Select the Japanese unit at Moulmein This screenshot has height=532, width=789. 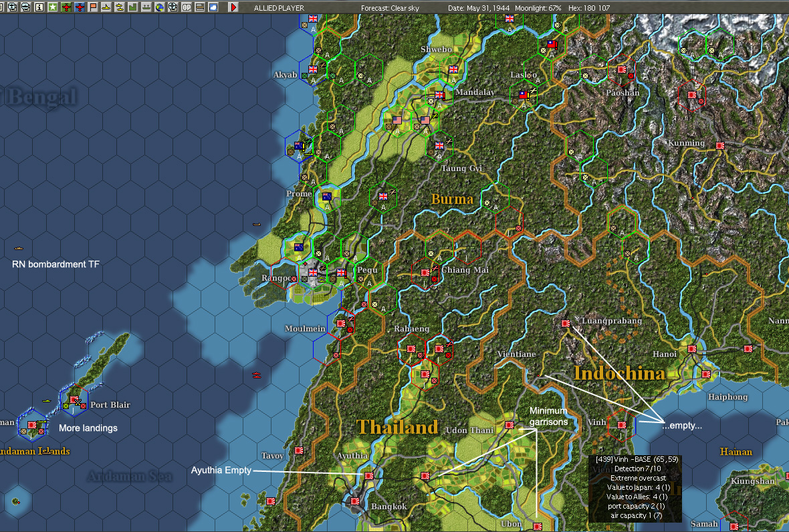341,323
